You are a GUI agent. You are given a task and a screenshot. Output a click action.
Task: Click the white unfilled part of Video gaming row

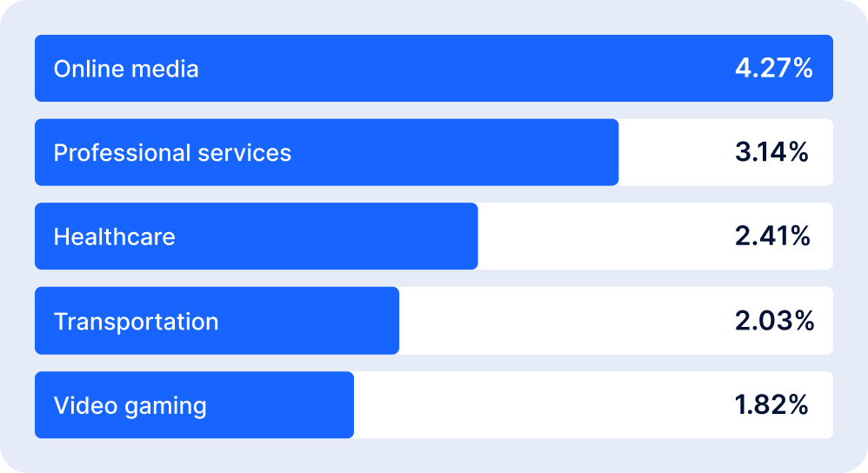[539, 406]
